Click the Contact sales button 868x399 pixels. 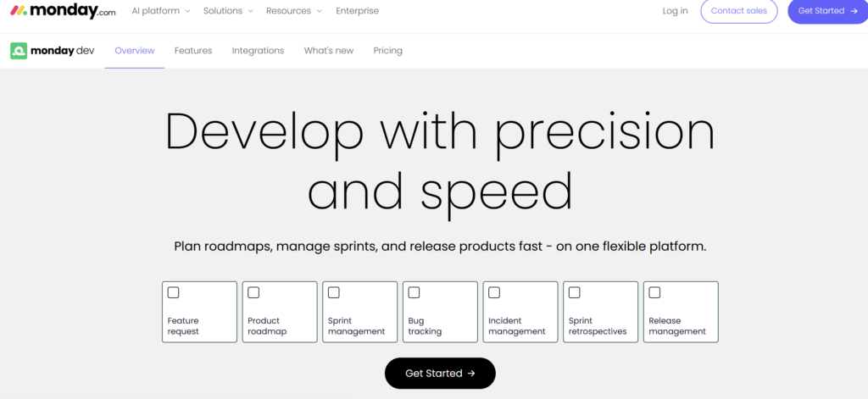tap(739, 11)
